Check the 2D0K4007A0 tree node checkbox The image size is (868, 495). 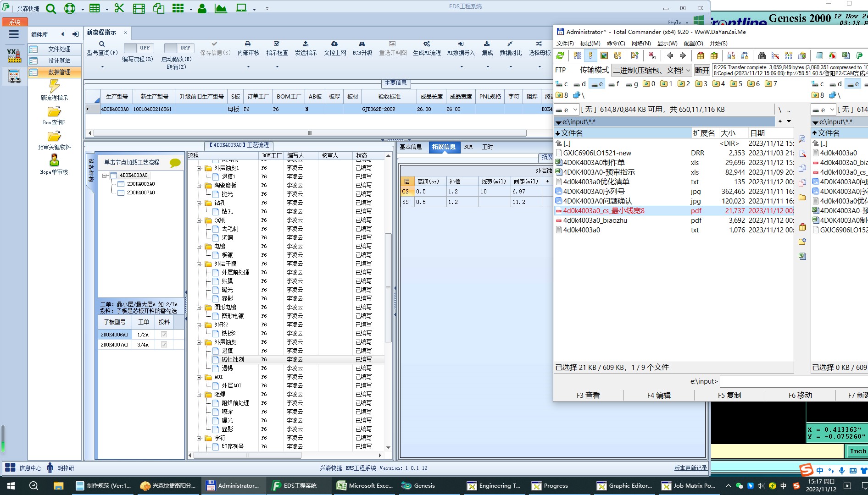(121, 193)
